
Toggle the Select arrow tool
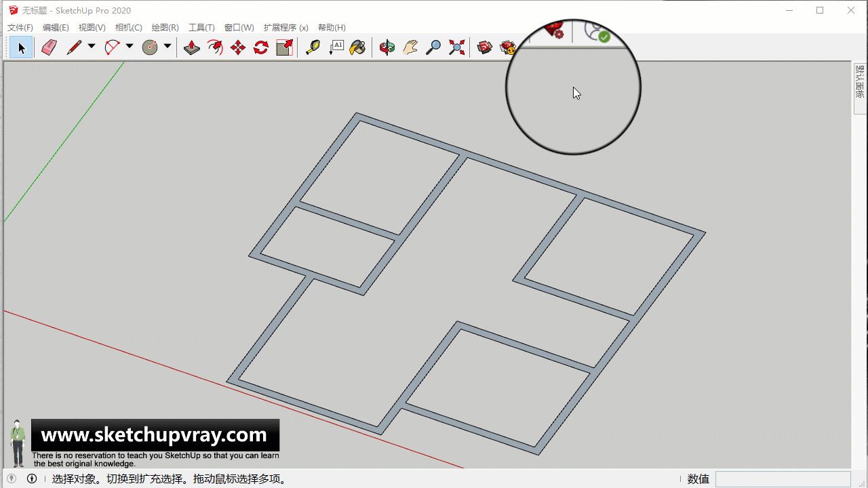coord(21,47)
